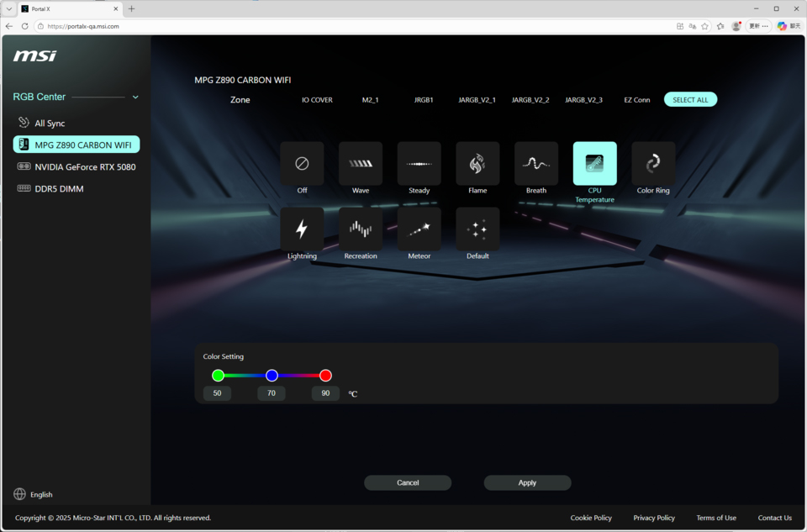The image size is (807, 532).
Task: Apply the lighting settings
Action: tap(527, 482)
